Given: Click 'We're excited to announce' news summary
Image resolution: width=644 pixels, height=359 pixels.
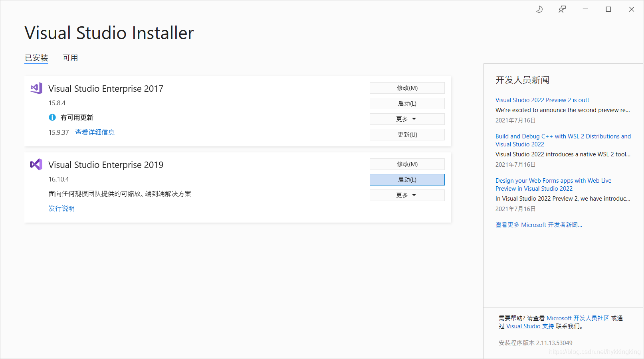Looking at the screenshot, I should [563, 110].
